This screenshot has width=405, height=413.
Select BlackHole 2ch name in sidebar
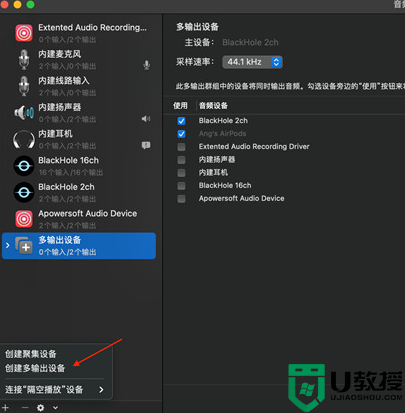pos(66,187)
